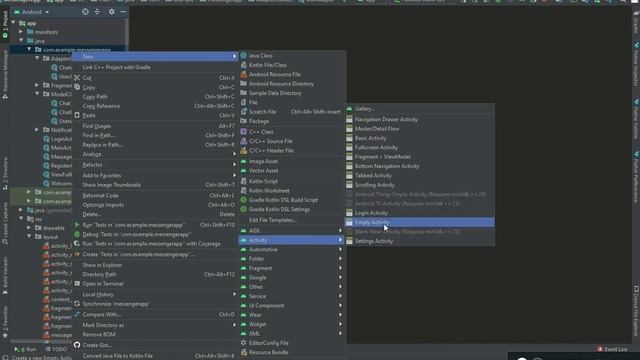Select Tabbed Activity template
This screenshot has height=360, width=640.
pos(420,176)
